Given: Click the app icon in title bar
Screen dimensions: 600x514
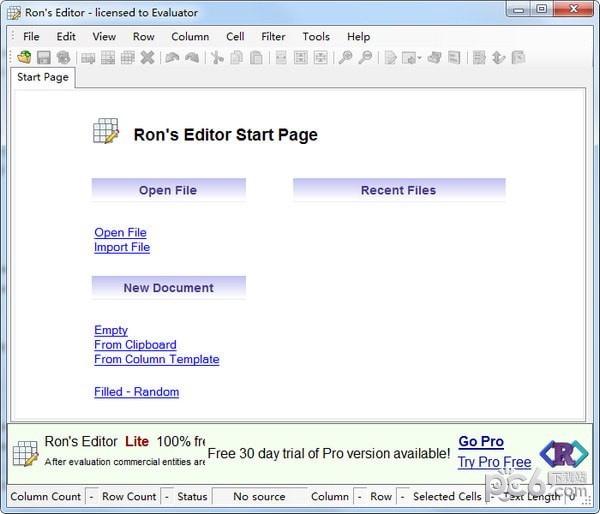Looking at the screenshot, I should pyautogui.click(x=14, y=13).
